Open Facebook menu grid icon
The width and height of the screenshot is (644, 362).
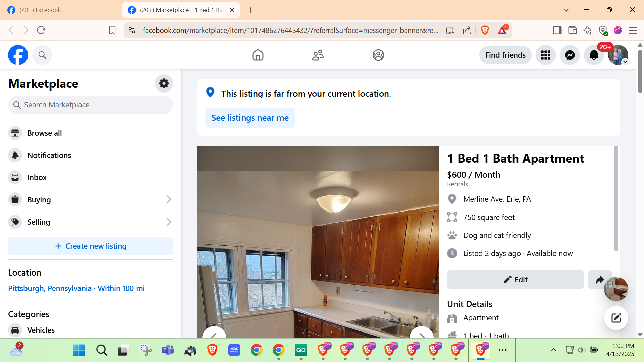click(545, 55)
